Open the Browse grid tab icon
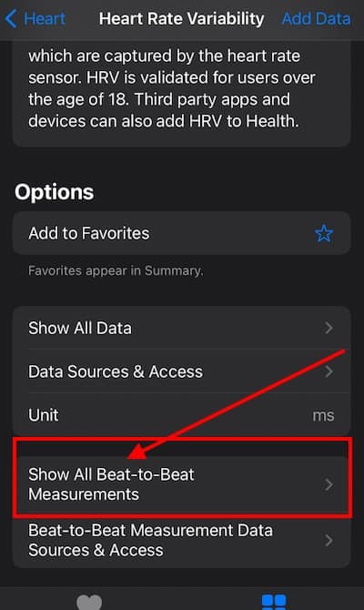 [274, 602]
